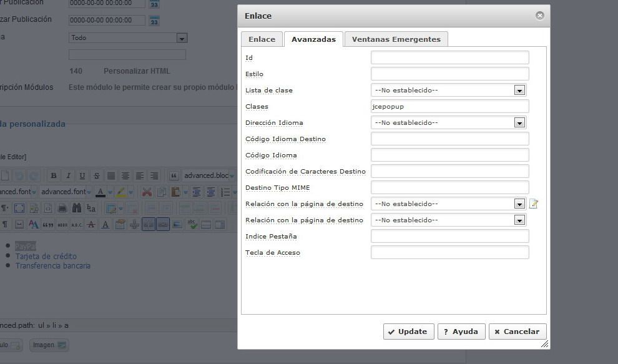Print the editor content with printer icon

pyautogui.click(x=62, y=209)
